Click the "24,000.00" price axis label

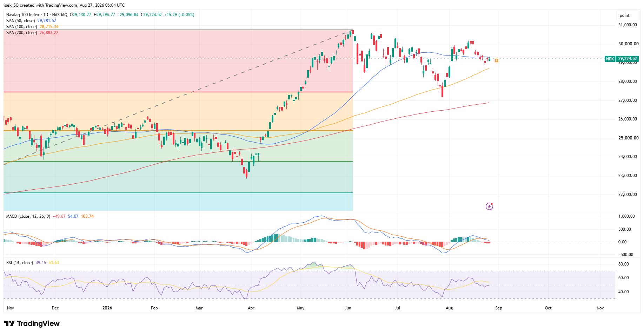click(628, 157)
